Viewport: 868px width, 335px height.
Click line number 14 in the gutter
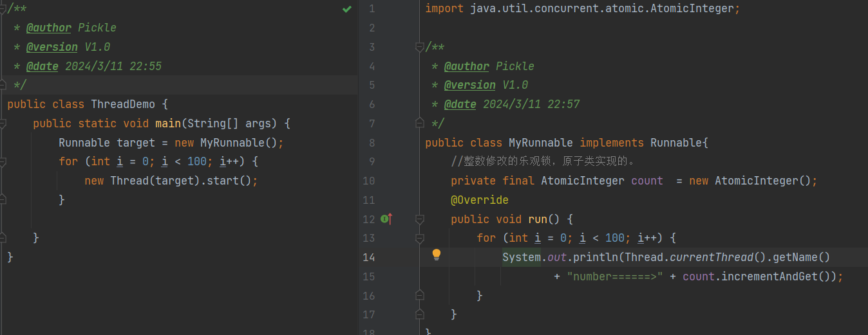368,257
